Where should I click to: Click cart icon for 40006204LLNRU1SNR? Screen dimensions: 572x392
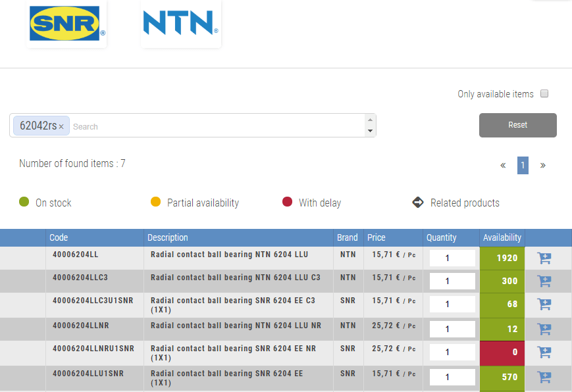tap(544, 353)
